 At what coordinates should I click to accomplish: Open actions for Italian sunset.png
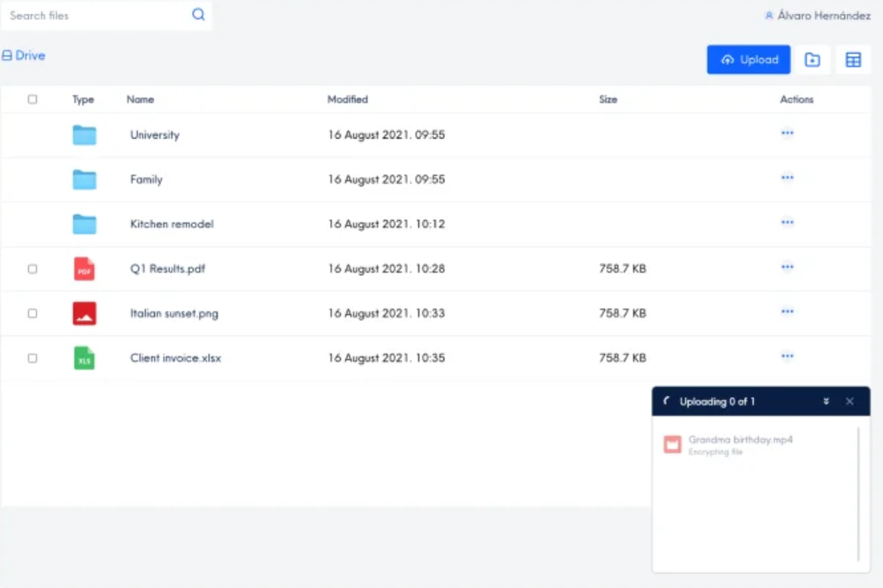(787, 312)
